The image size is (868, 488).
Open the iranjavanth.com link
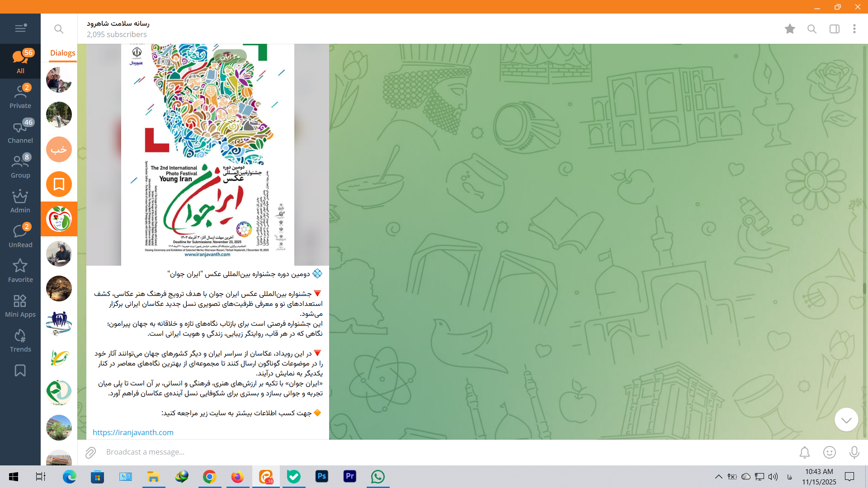133,432
